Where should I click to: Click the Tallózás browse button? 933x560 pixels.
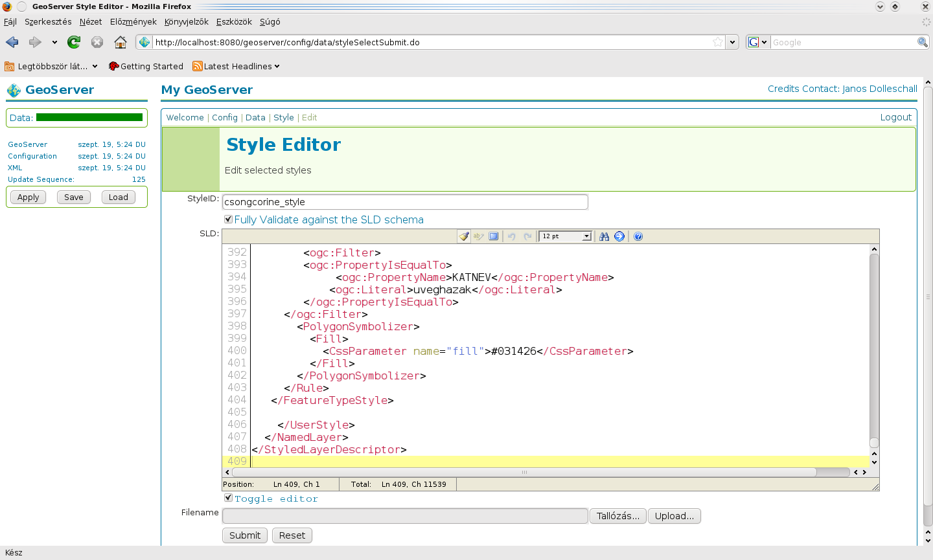pos(618,516)
